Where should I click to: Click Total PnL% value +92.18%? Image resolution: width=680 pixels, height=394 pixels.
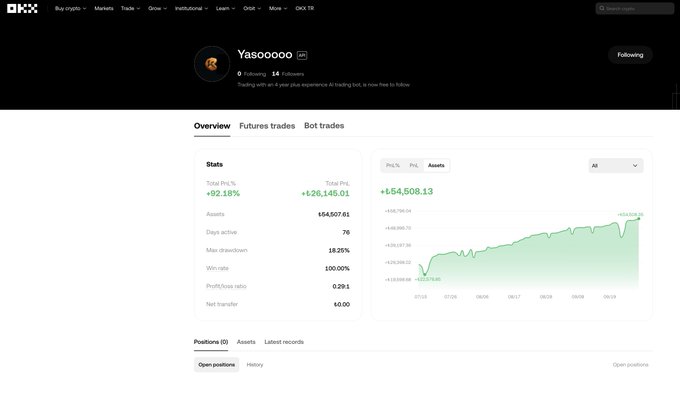tap(223, 193)
